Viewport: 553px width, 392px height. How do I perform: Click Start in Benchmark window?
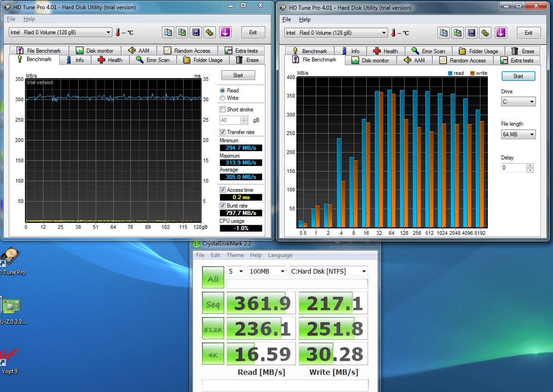238,75
